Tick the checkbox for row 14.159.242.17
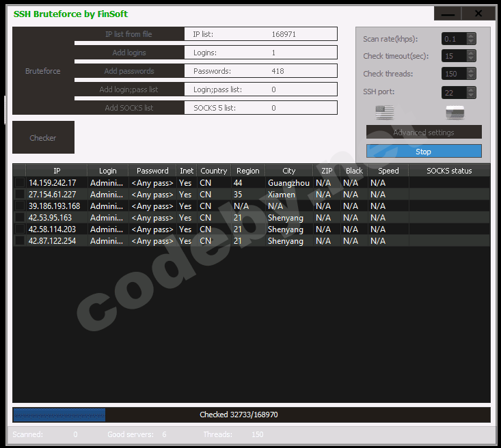 (x=20, y=182)
